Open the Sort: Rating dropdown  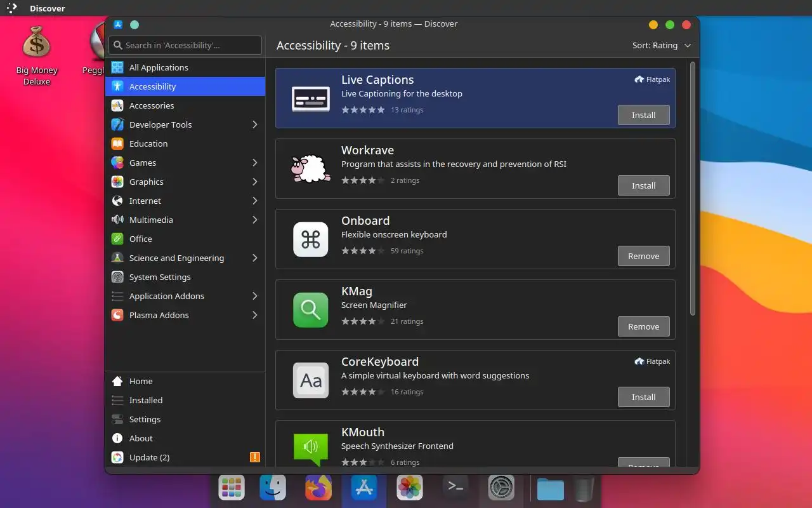coord(662,46)
